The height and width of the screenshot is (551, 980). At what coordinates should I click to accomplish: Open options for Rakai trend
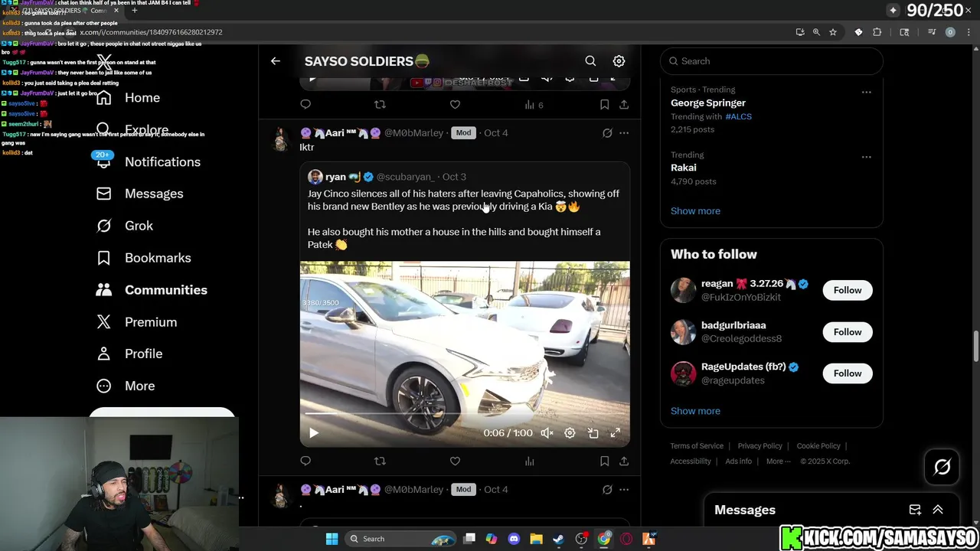pos(866,157)
